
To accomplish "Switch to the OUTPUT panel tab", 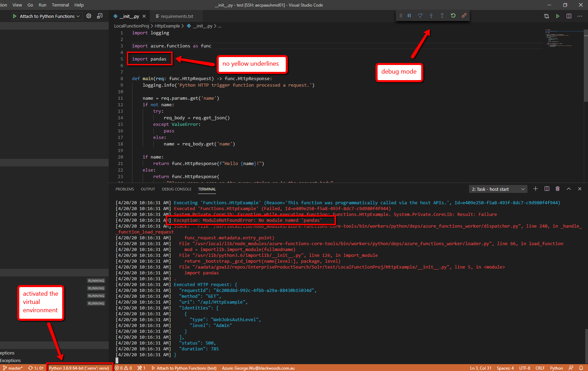I will point(148,189).
